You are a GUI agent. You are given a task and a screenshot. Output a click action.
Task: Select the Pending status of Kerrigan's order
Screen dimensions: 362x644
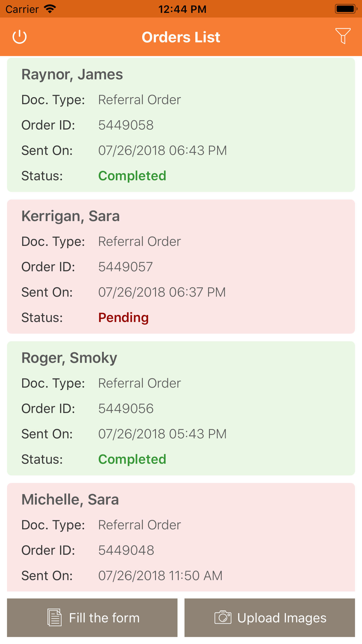[123, 318]
